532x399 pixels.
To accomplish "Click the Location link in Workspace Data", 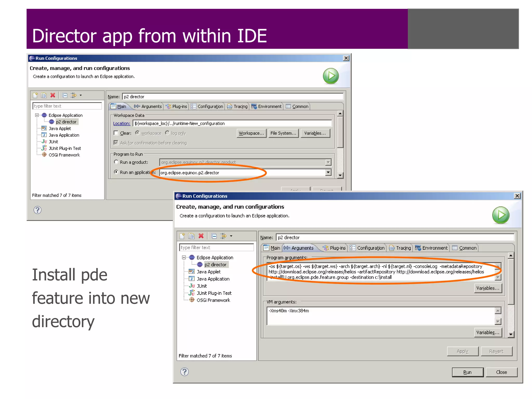I will click(x=122, y=123).
